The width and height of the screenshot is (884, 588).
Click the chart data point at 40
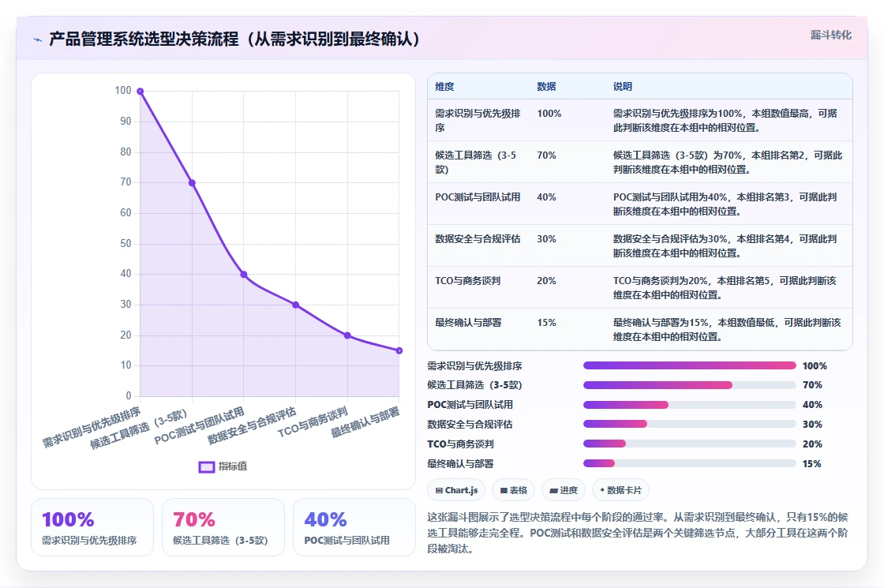[x=244, y=275]
